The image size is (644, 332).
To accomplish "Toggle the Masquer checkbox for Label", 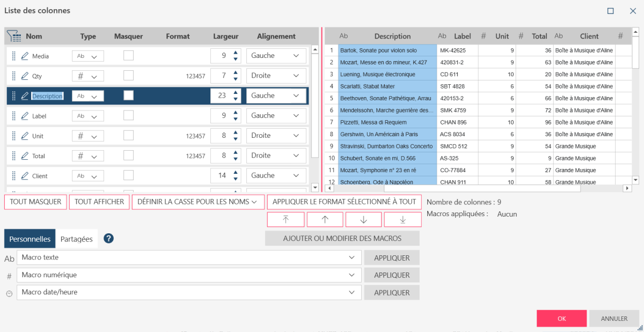I will pos(129,115).
